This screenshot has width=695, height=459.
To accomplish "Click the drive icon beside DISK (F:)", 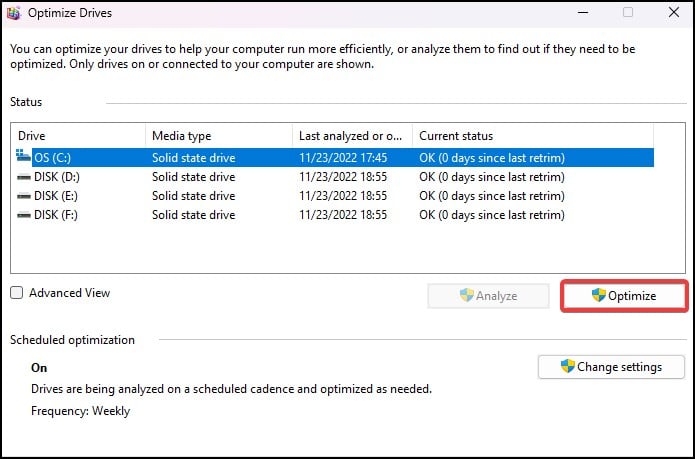I will (24, 215).
